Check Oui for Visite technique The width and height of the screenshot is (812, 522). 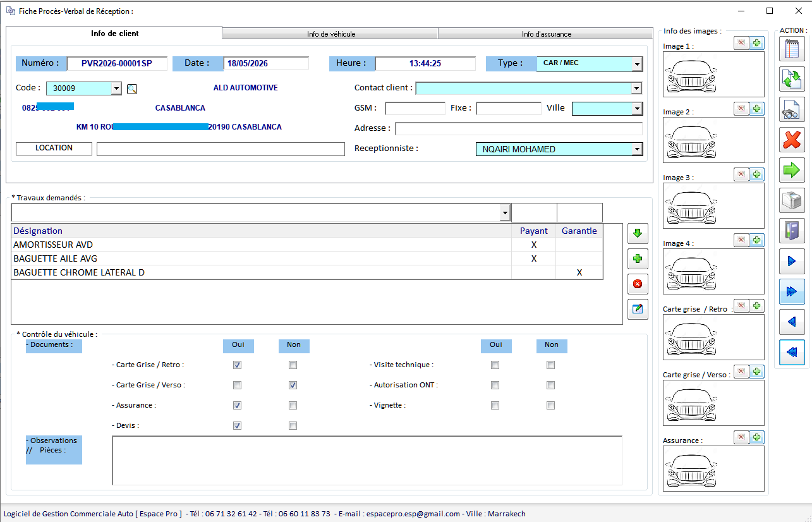point(495,365)
